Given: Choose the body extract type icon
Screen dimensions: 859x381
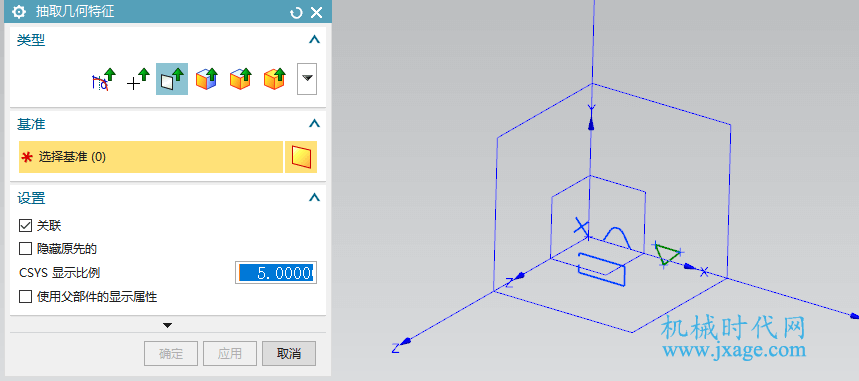Looking at the screenshot, I should coord(274,79).
